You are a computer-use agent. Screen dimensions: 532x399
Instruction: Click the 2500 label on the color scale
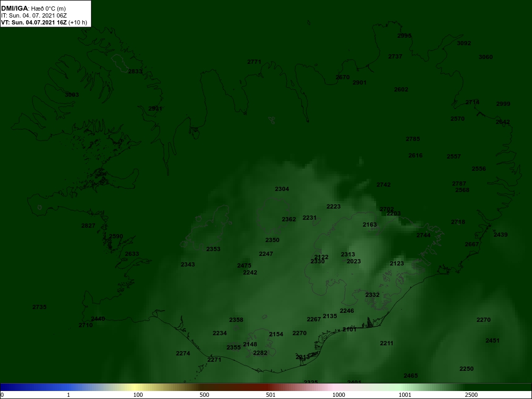471,395
